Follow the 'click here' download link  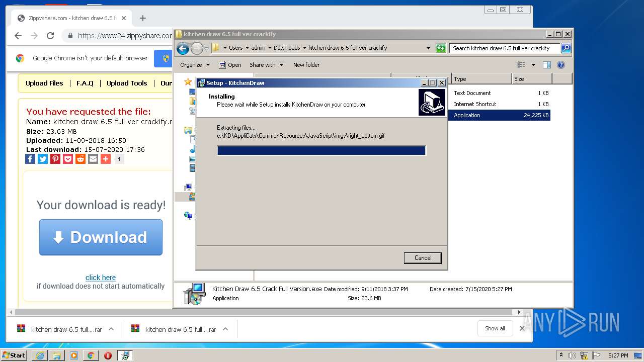(x=101, y=278)
